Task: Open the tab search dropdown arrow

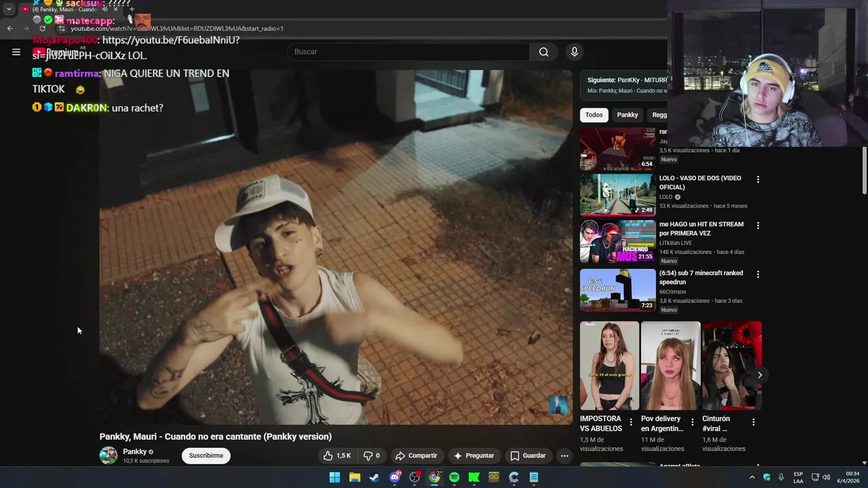Action: (9, 9)
